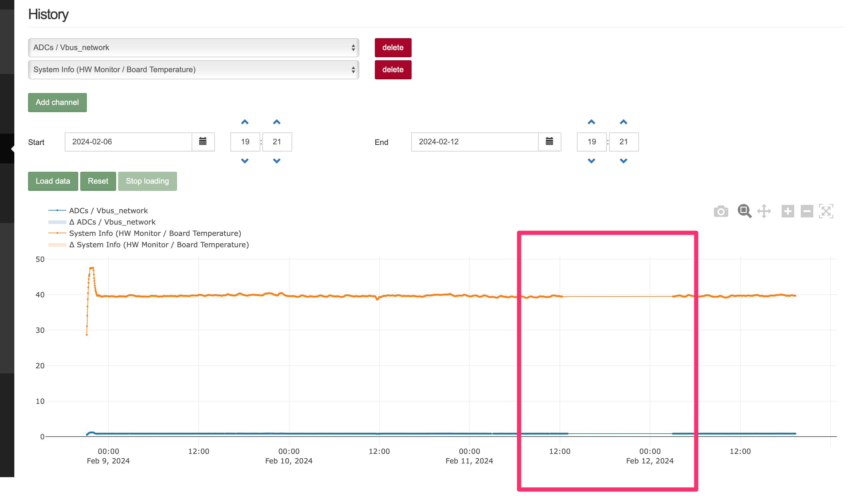
Task: Download plot as PNG camera icon
Action: [720, 211]
